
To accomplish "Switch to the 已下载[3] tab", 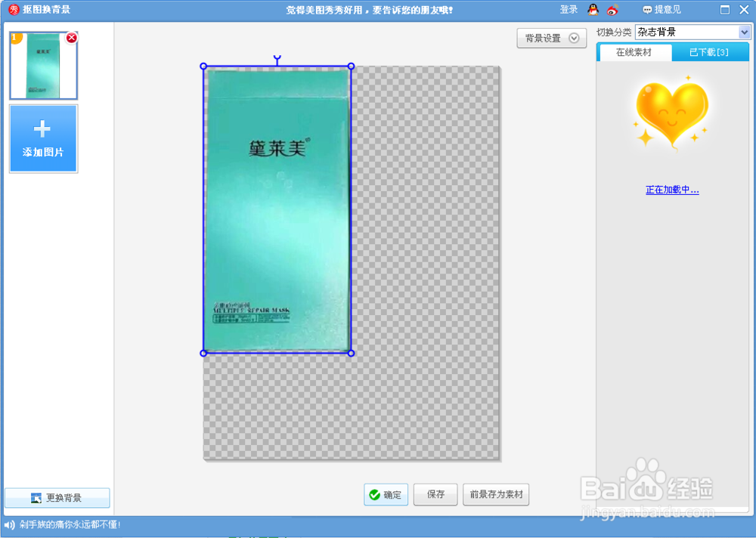I will (709, 52).
